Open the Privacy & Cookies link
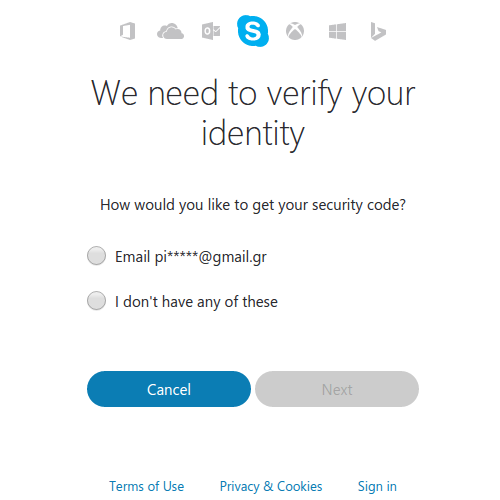 [x=271, y=486]
